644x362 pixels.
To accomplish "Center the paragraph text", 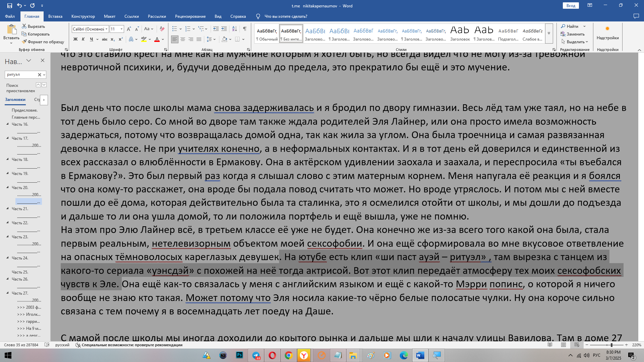I will tap(183, 40).
